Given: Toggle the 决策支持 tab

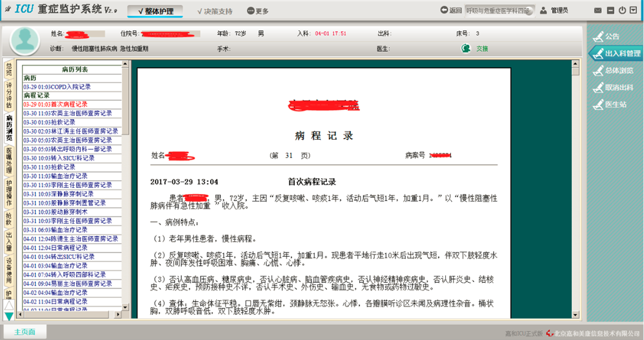Looking at the screenshot, I should click(214, 11).
